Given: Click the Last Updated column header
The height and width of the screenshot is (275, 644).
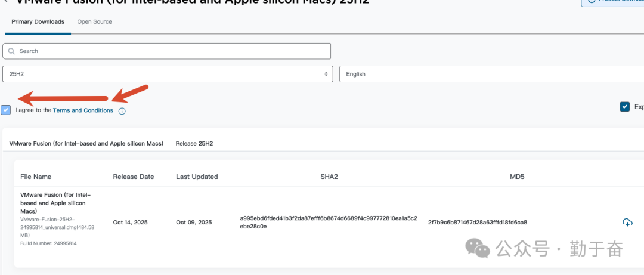Looking at the screenshot, I should tap(197, 177).
